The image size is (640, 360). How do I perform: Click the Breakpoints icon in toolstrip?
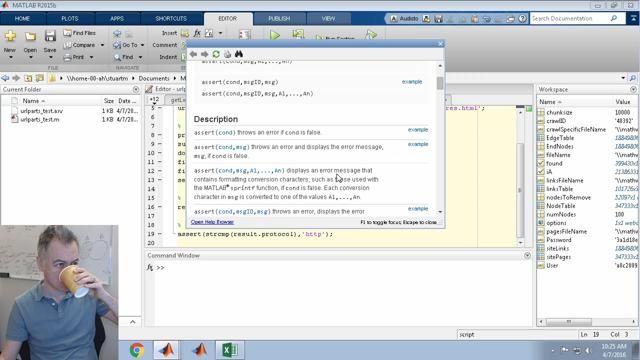pyautogui.click(x=244, y=34)
